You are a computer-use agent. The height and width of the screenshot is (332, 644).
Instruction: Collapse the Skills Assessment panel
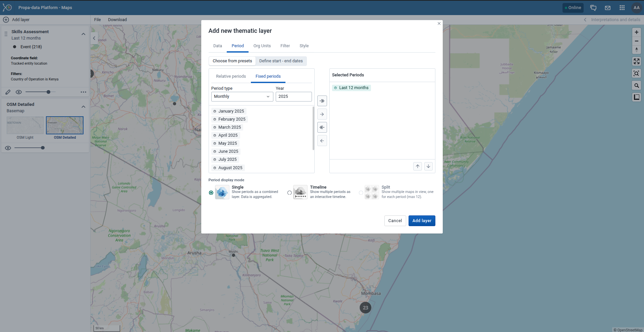(x=83, y=34)
